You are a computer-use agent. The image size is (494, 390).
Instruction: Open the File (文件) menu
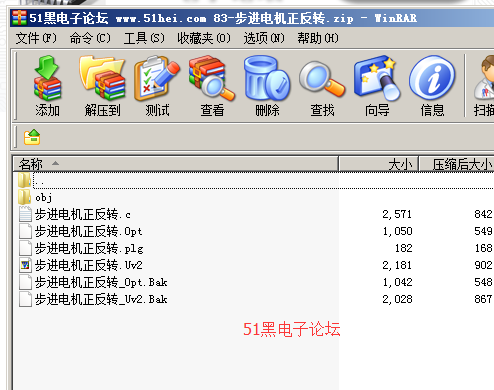36,38
